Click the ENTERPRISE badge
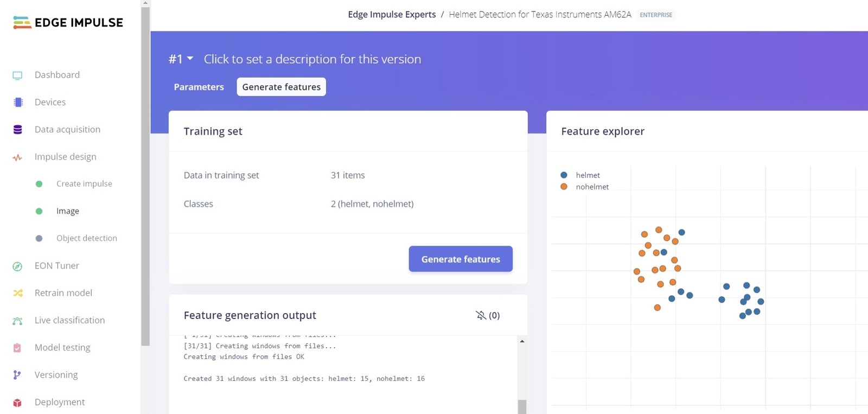Screen dimensions: 868x414 [656, 15]
